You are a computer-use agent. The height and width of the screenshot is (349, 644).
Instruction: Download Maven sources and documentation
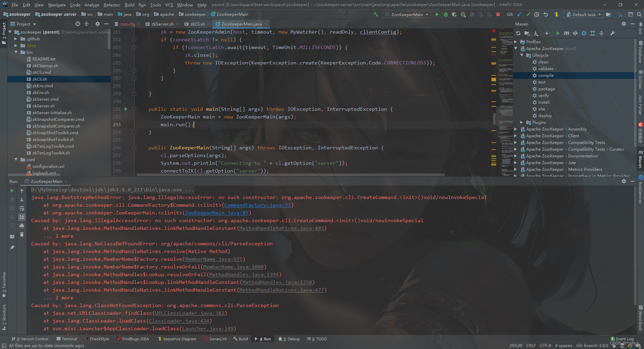pyautogui.click(x=536, y=33)
